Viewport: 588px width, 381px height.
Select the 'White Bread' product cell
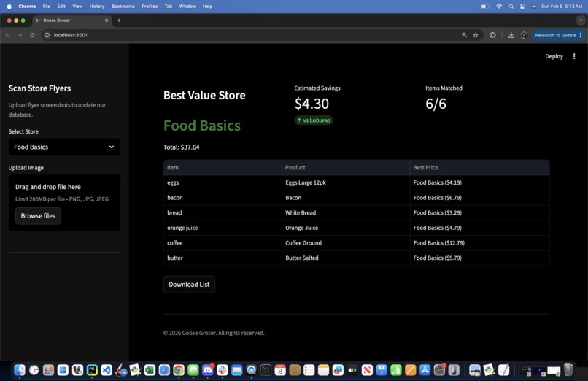[x=346, y=212]
